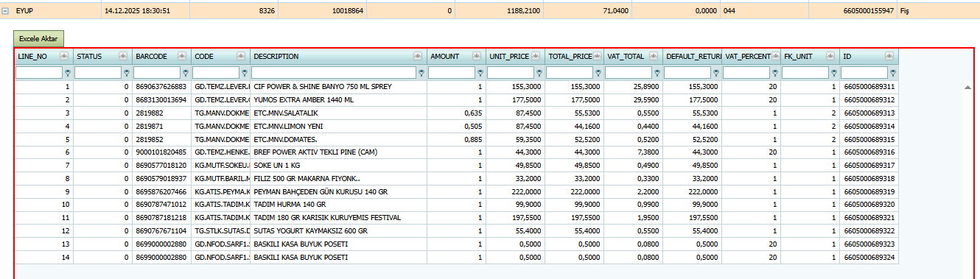This screenshot has width=980, height=279.
Task: Click the filter funnel icon for ID column
Action: 894,73
